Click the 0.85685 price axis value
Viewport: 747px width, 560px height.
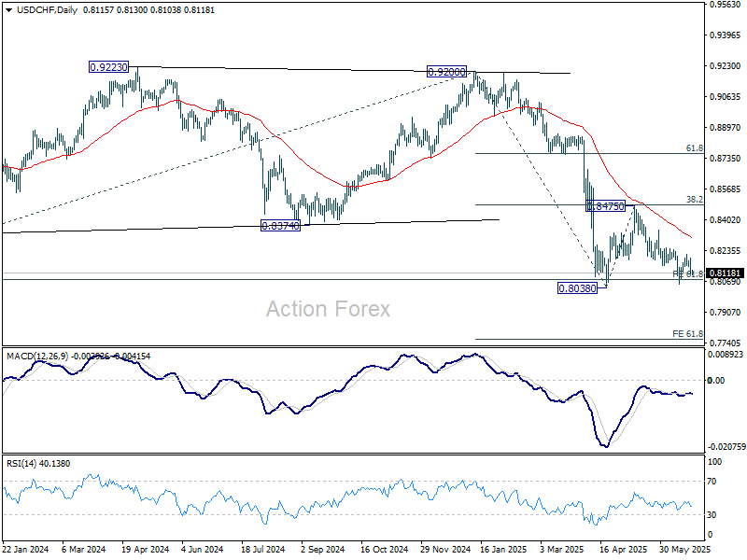click(x=726, y=189)
